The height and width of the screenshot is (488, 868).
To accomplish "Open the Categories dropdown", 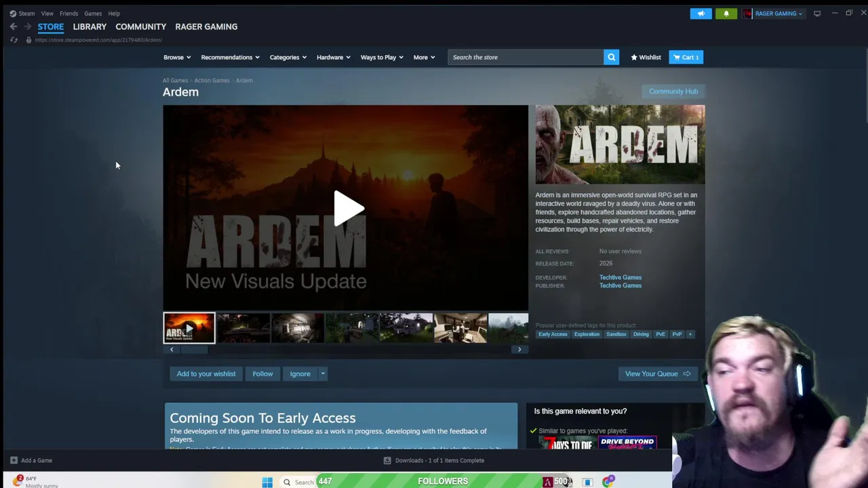I will (289, 57).
